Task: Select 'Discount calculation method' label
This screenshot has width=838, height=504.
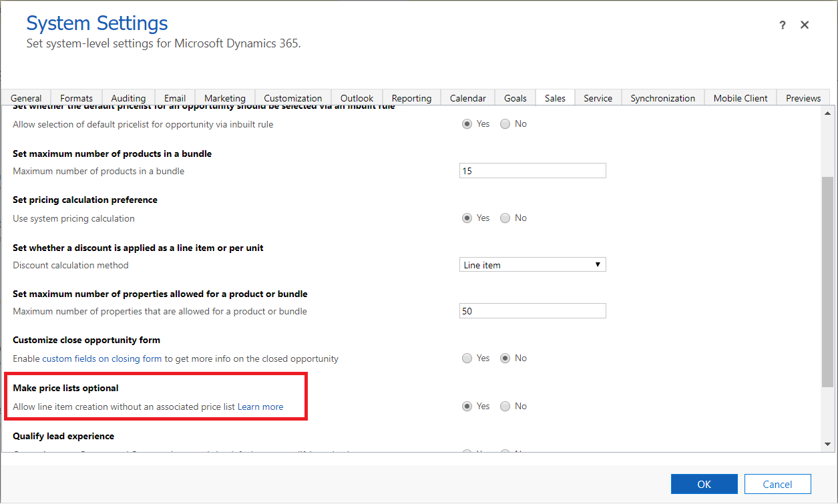Action: pos(71,265)
